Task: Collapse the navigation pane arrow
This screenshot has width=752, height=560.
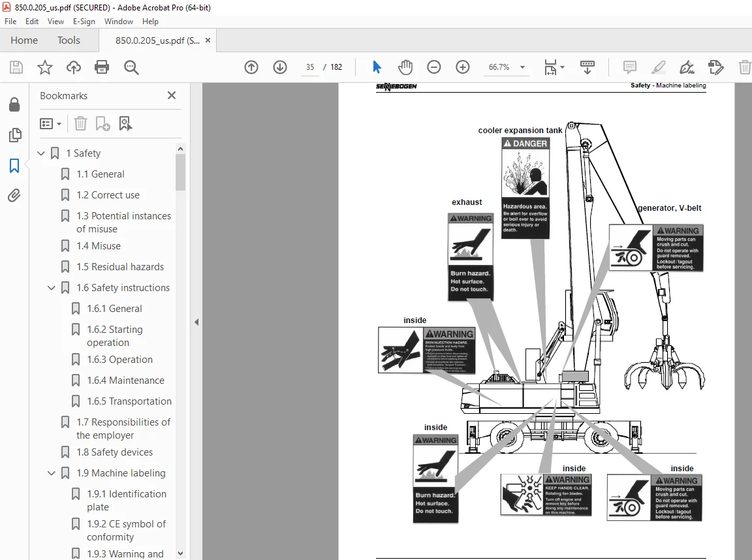Action: click(196, 322)
